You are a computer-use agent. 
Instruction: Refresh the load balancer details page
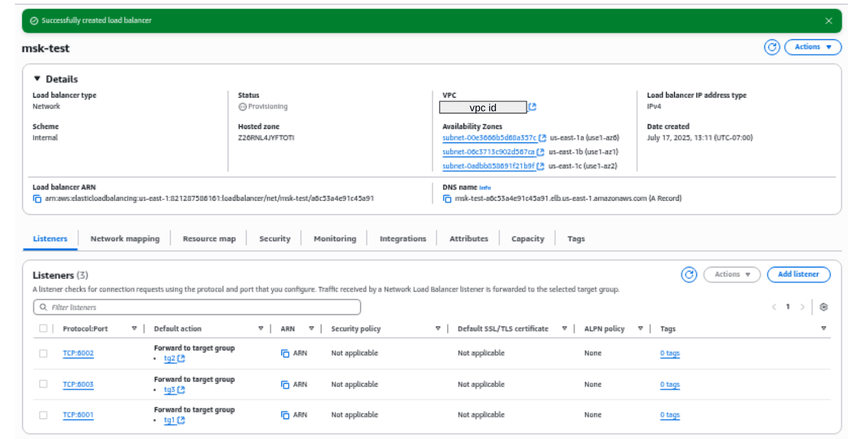[771, 47]
